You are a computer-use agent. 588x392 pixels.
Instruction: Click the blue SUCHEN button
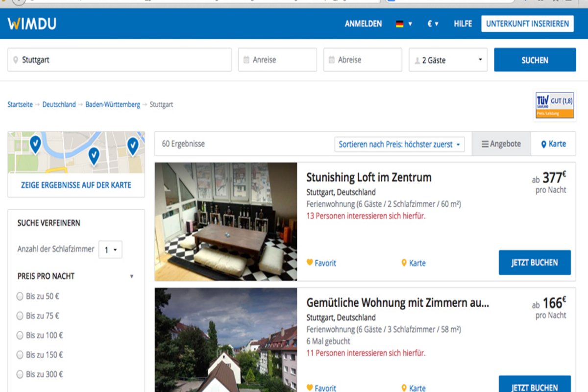pyautogui.click(x=535, y=60)
